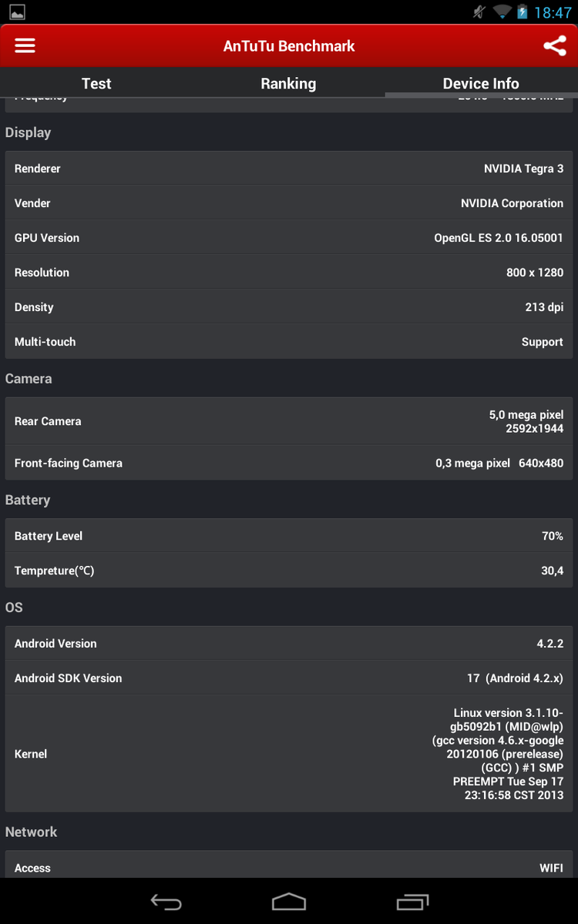Tap the clock showing 18:47
Viewport: 578px width, 924px height.
tap(553, 12)
